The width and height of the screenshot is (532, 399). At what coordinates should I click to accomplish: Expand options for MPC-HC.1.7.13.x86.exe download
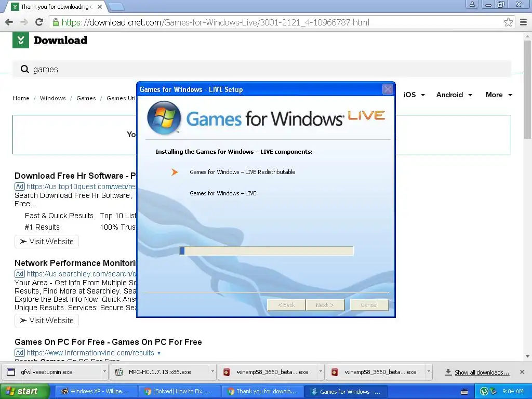tap(212, 372)
